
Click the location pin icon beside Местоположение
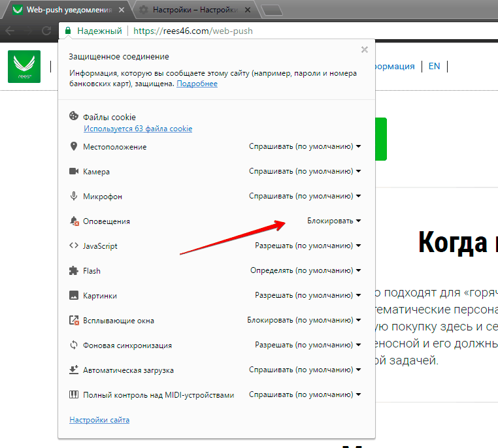[x=74, y=146]
